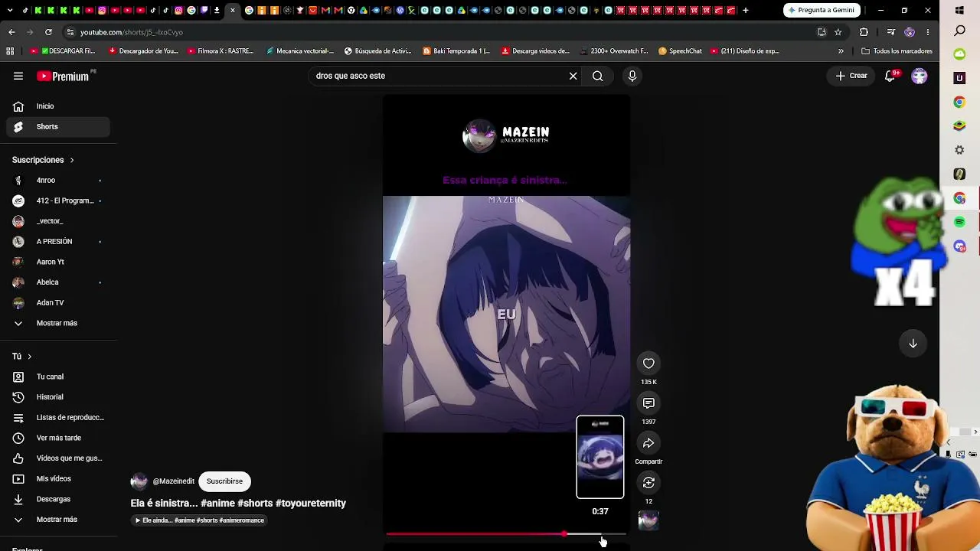
Task: Open the A PRESIÓN channel
Action: [x=58, y=242]
